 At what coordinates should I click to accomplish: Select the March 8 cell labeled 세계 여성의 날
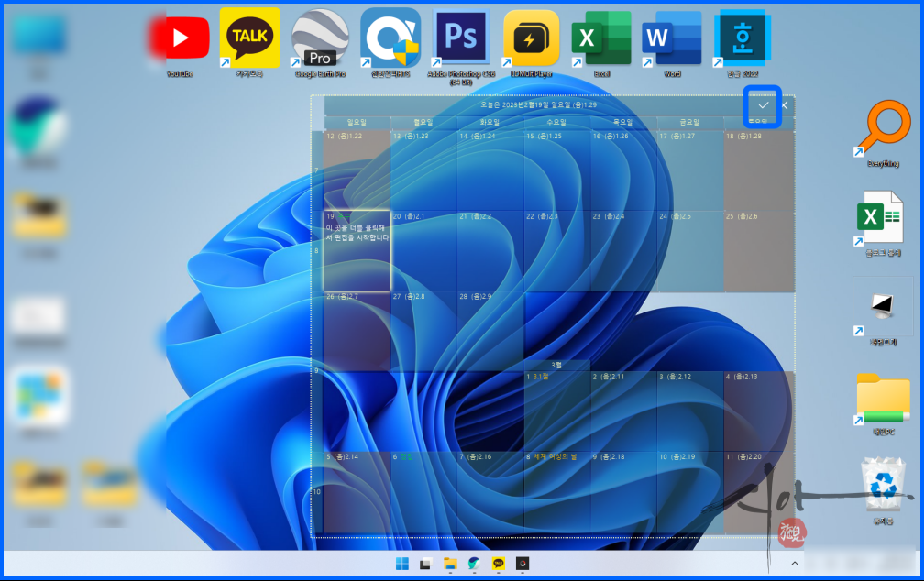coord(557,492)
